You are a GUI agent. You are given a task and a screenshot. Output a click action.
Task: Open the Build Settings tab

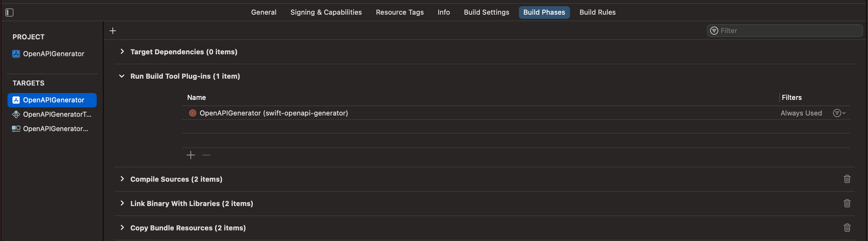click(x=486, y=12)
